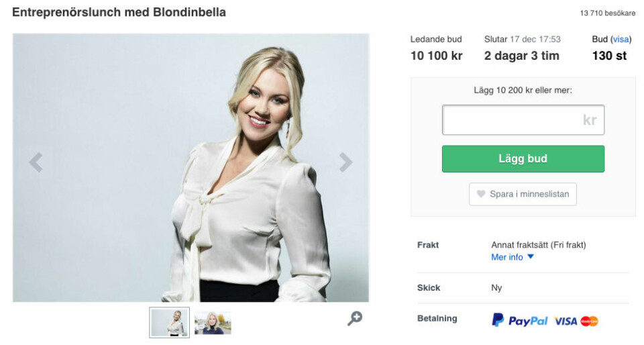Click the 13 710 besökare visitor count
The width and height of the screenshot is (644, 345).
607,13
